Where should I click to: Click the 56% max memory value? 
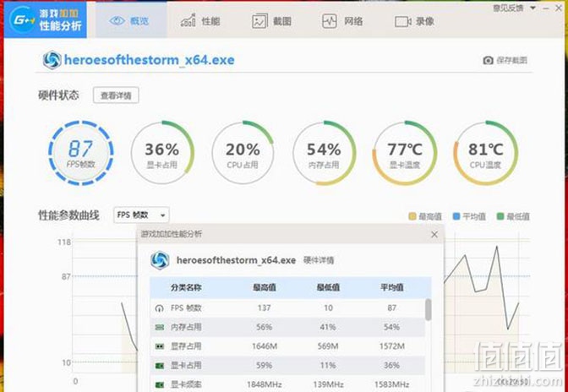[264, 327]
